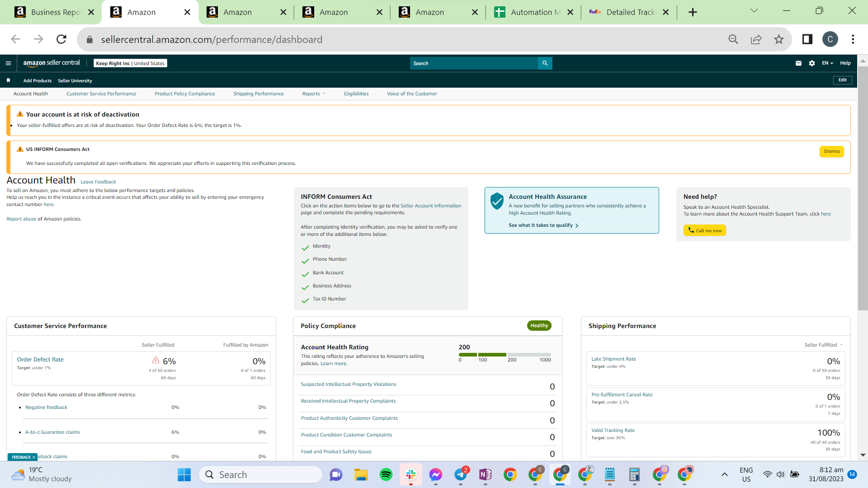This screenshot has width=868, height=488.
Task: Click the Seller Central search field
Action: click(474, 63)
